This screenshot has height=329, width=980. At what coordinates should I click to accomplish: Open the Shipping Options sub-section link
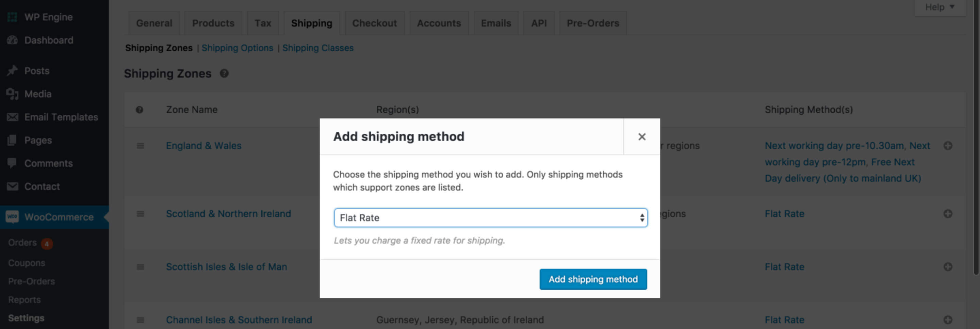(238, 48)
